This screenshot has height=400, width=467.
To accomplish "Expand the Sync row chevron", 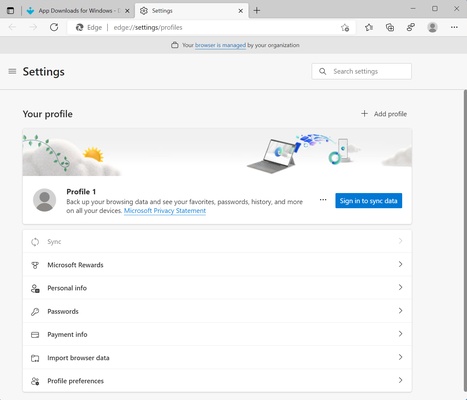I will pyautogui.click(x=400, y=241).
